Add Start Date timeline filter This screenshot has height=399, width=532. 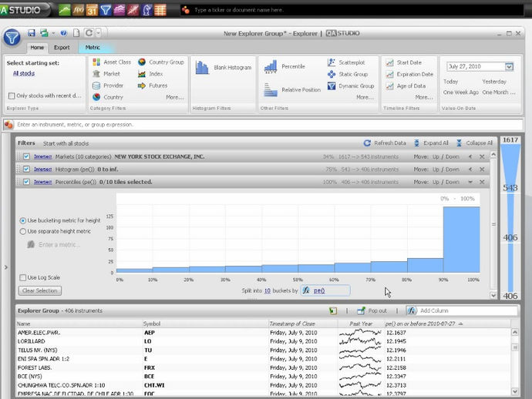pos(404,62)
